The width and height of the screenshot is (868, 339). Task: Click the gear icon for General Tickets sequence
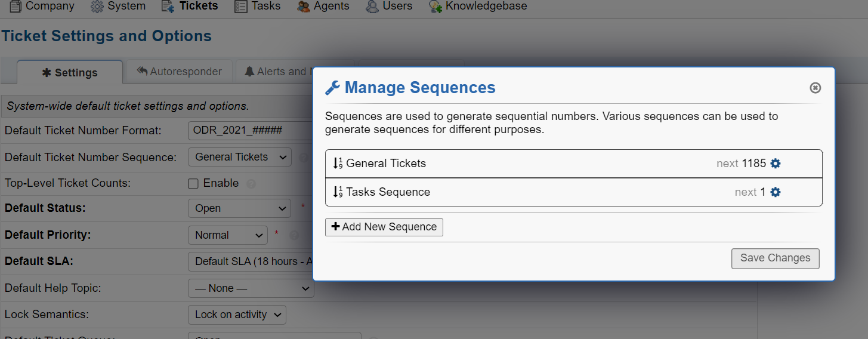(x=775, y=164)
